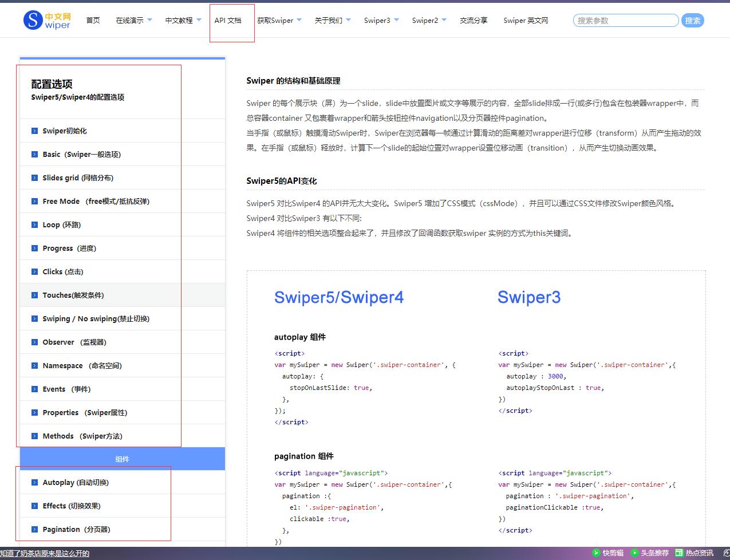Click the code line stopOnLastSlide: true,
Viewport: 730px width, 560px height.
pos(331,388)
